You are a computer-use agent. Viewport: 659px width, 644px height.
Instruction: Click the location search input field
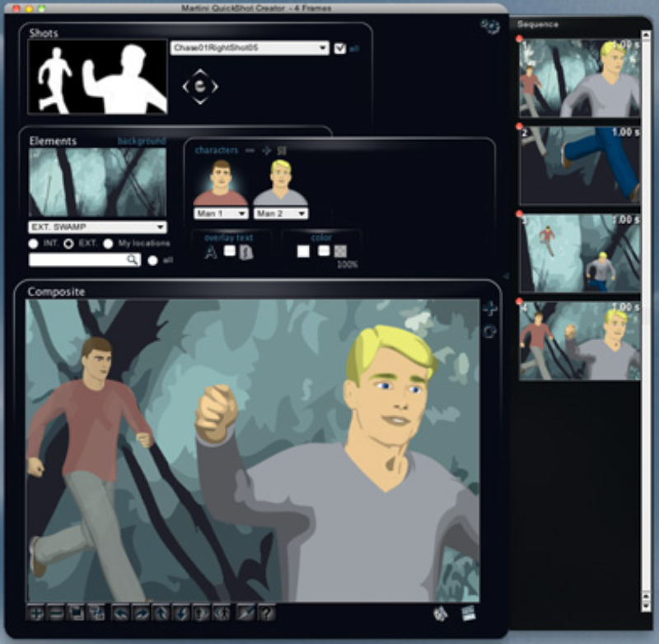point(78,259)
